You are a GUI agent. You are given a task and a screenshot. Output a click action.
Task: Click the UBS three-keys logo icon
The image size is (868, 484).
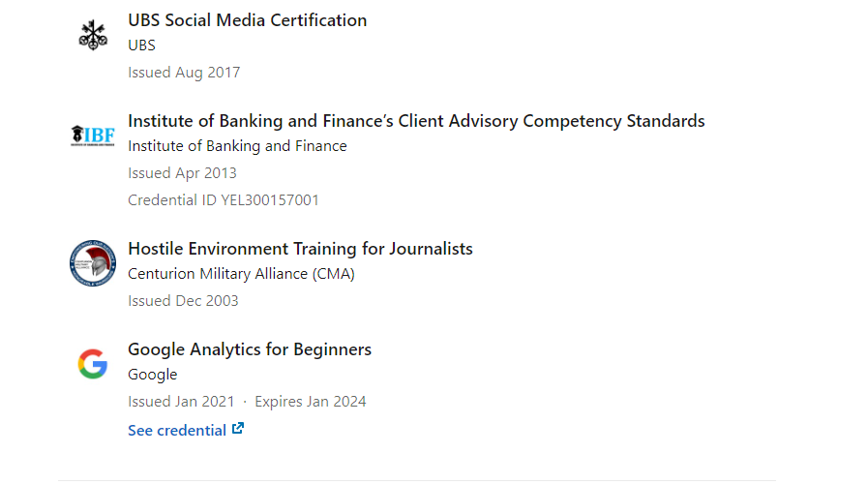(93, 35)
